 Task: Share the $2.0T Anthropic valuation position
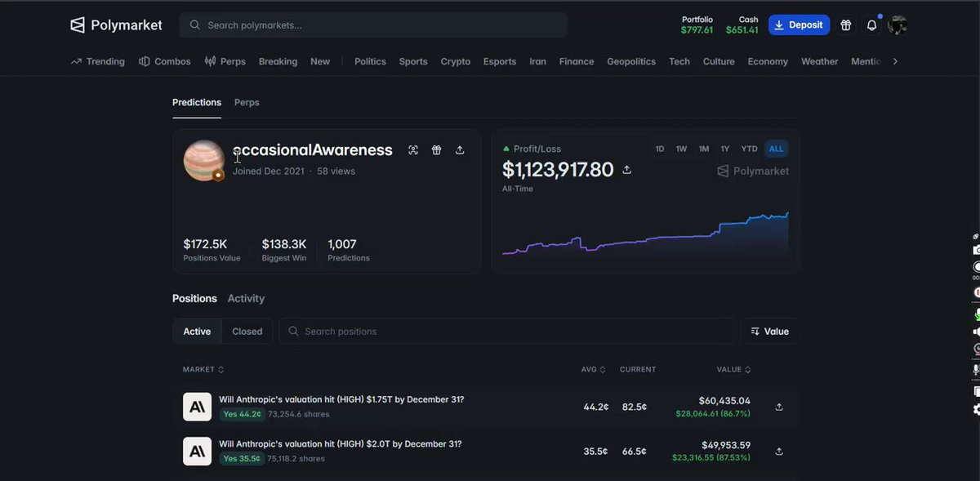[x=779, y=451]
